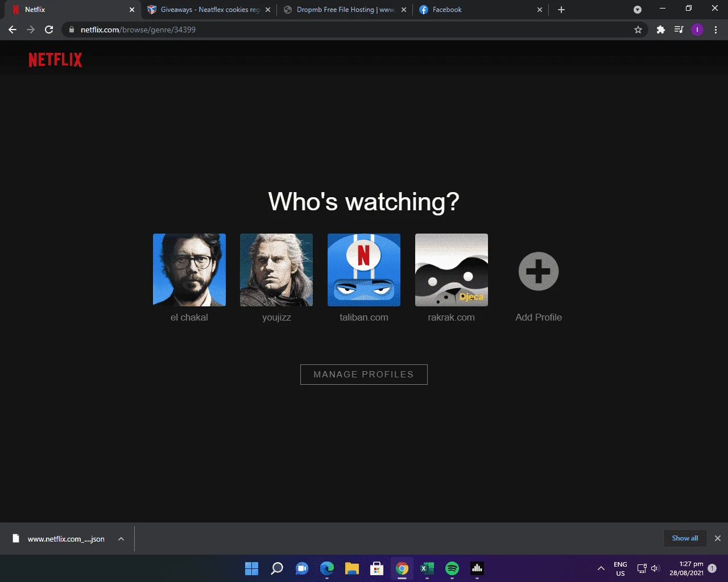Close the Netflix tab
This screenshot has height=582, width=728.
132,10
